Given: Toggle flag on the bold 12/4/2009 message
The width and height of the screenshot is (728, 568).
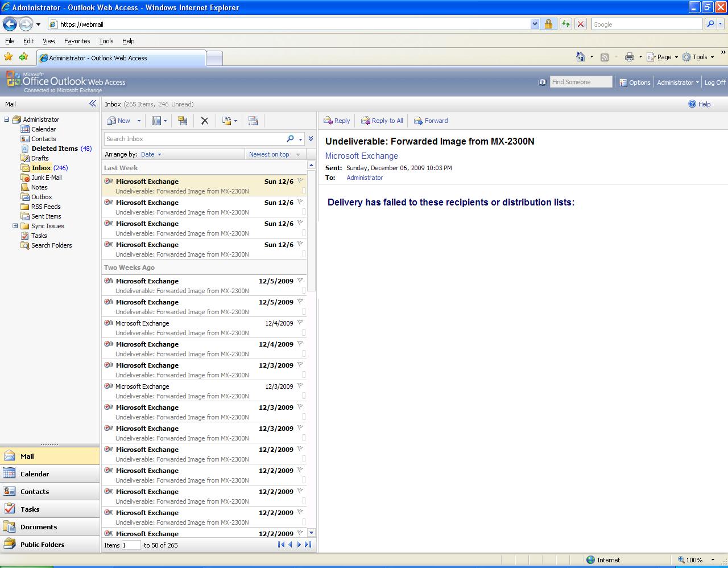Looking at the screenshot, I should pos(300,344).
